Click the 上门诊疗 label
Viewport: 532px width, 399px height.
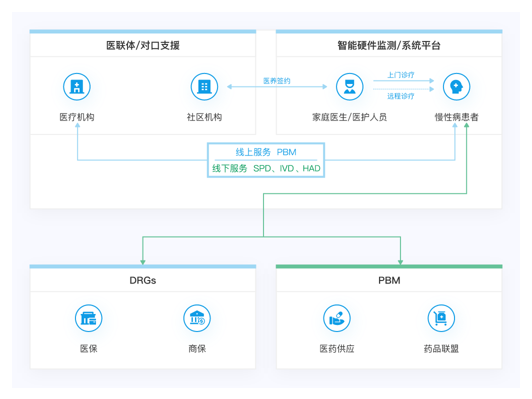click(401, 74)
